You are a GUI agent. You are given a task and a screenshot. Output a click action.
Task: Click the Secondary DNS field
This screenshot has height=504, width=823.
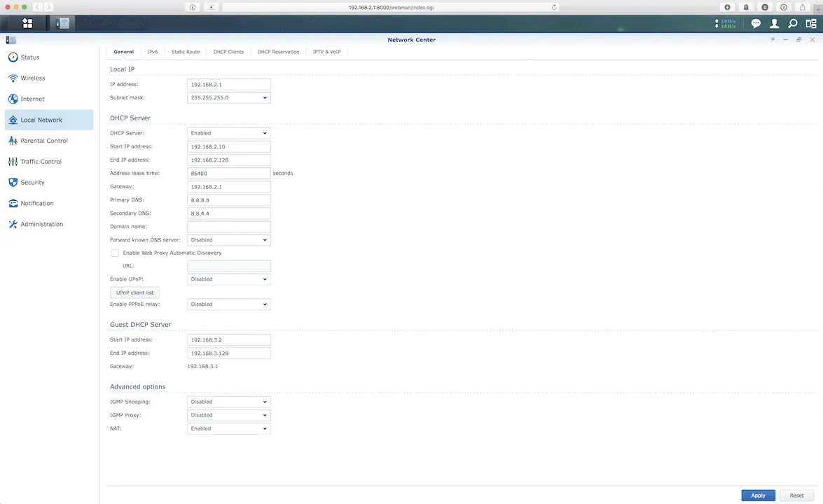click(x=229, y=213)
